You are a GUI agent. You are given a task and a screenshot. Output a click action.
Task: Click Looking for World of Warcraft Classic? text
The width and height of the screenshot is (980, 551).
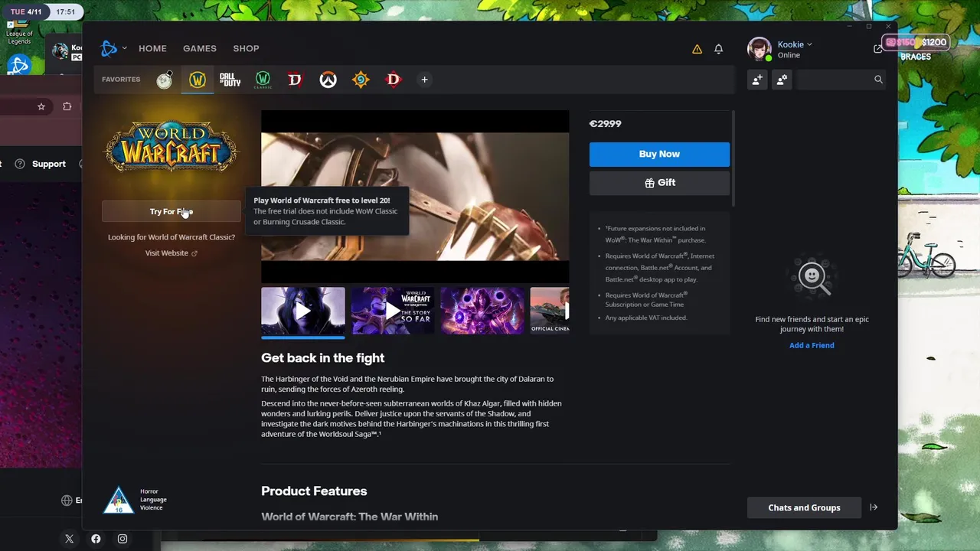[171, 237]
